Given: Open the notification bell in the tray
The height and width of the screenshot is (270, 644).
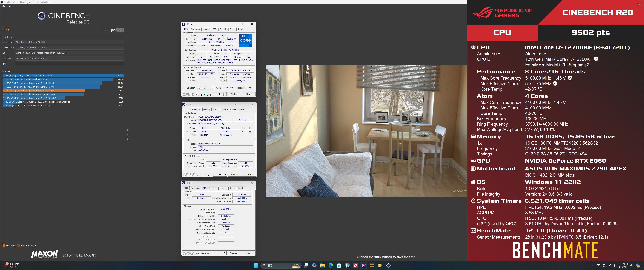Looking at the screenshot, I should [631, 265].
